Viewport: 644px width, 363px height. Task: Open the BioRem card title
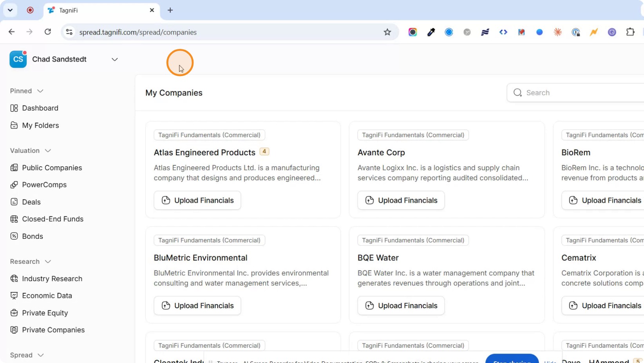(x=576, y=152)
